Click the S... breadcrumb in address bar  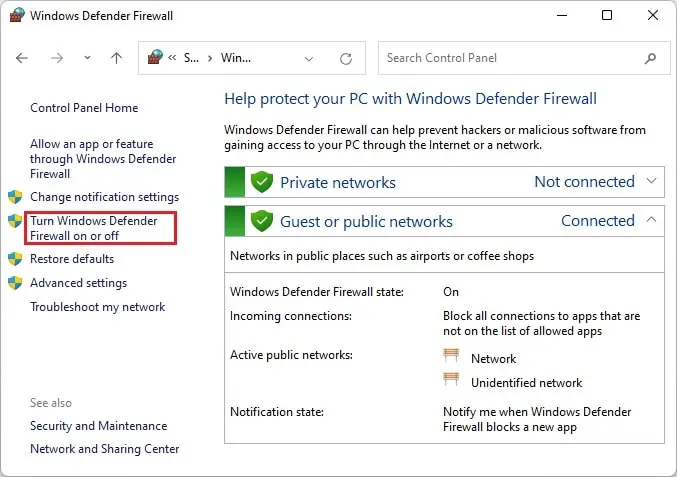coord(191,58)
